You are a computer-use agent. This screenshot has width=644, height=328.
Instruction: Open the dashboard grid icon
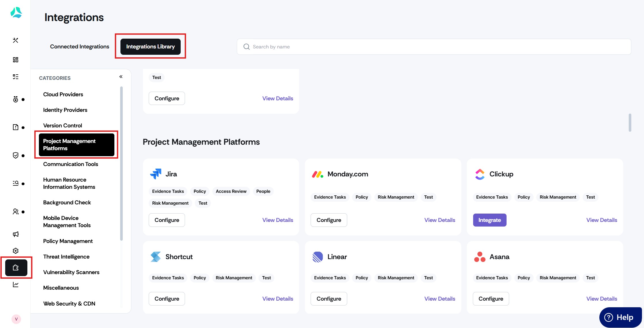[x=16, y=60]
